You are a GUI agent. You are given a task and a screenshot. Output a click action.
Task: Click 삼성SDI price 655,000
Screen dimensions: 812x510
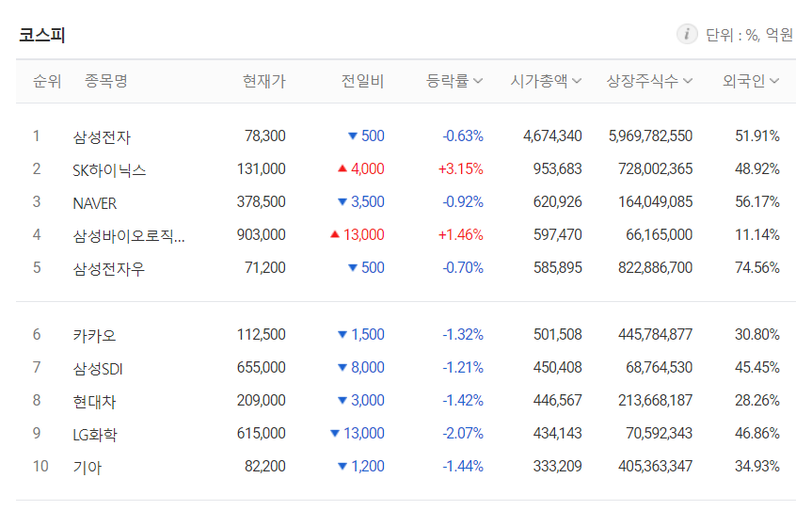click(261, 367)
